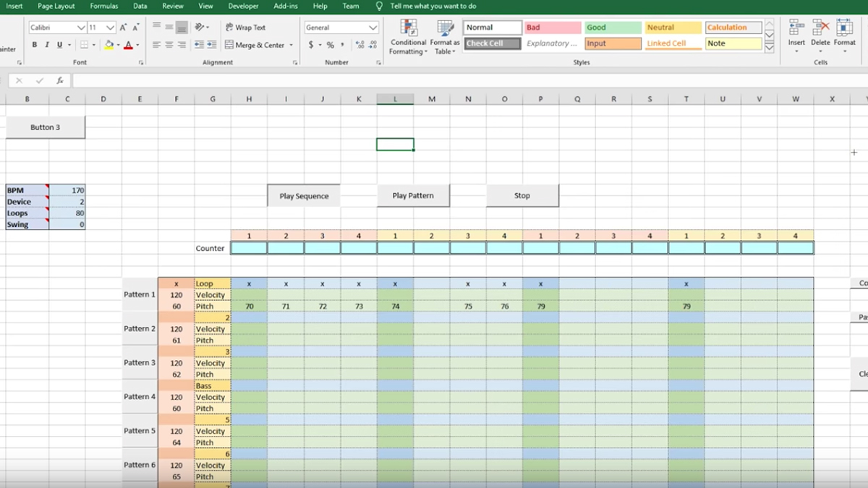Click the Insert Function fx icon
The width and height of the screenshot is (868, 488).
tap(60, 81)
